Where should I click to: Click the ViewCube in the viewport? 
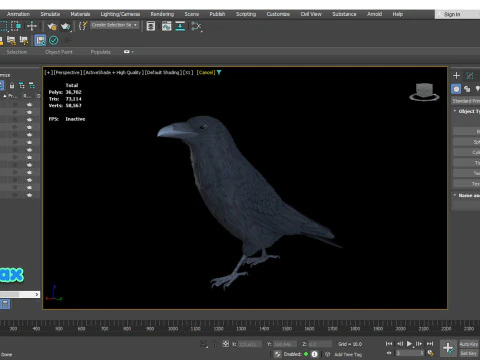[x=424, y=92]
